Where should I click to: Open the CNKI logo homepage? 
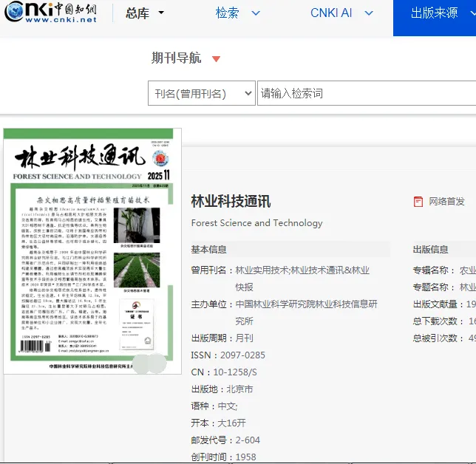51,12
